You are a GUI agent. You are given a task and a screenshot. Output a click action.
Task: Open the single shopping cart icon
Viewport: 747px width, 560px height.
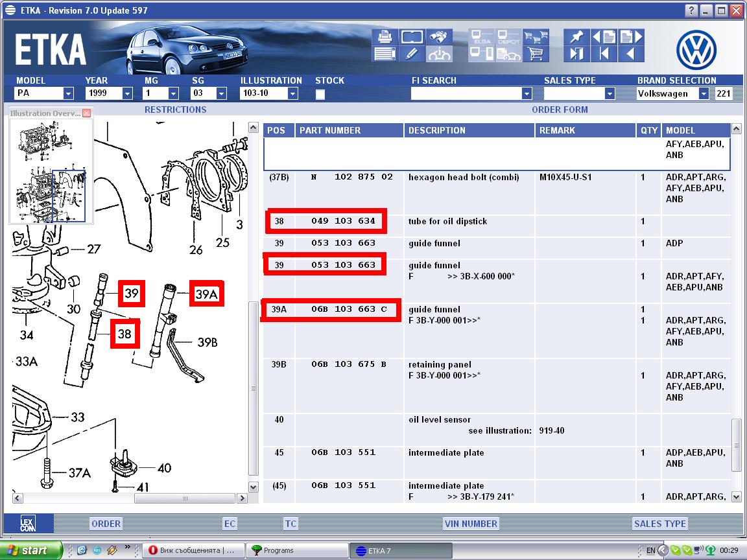pyautogui.click(x=536, y=54)
